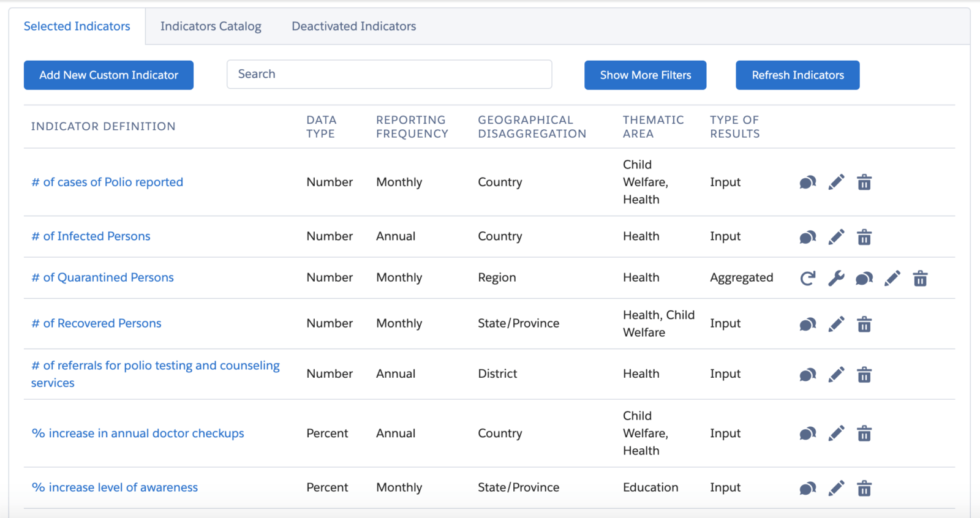The width and height of the screenshot is (980, 518).
Task: Open comments for '# of Infected Persons'
Action: [808, 237]
